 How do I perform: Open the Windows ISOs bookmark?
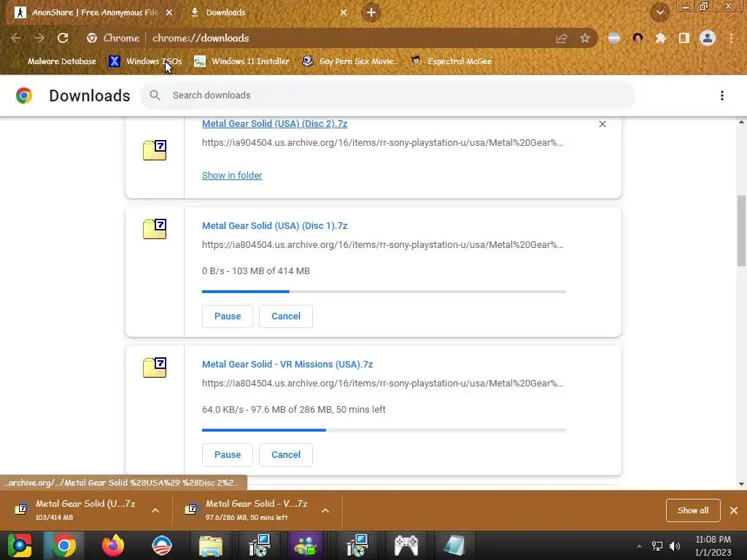point(145,61)
